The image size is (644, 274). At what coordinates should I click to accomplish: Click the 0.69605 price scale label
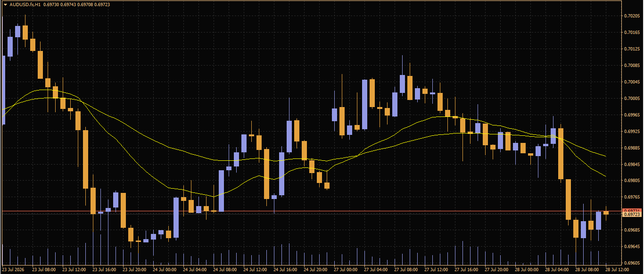pos(631,263)
